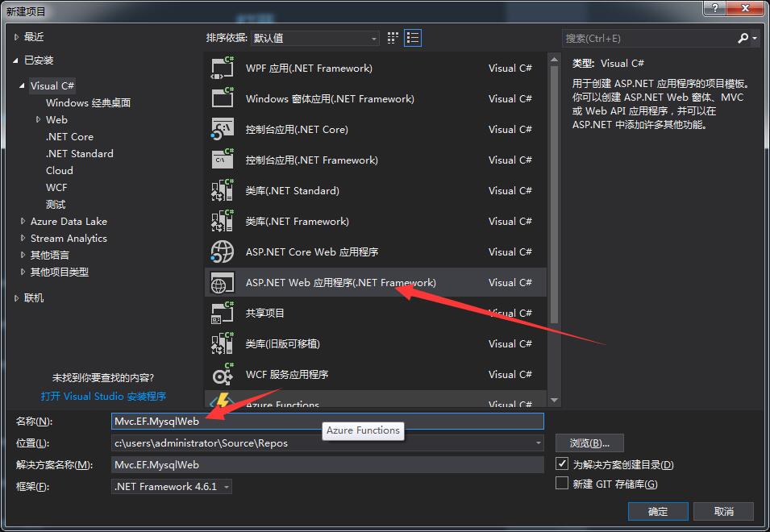The width and height of the screenshot is (770, 532).
Task: Click 取消 (Cancel) button
Action: (x=723, y=511)
